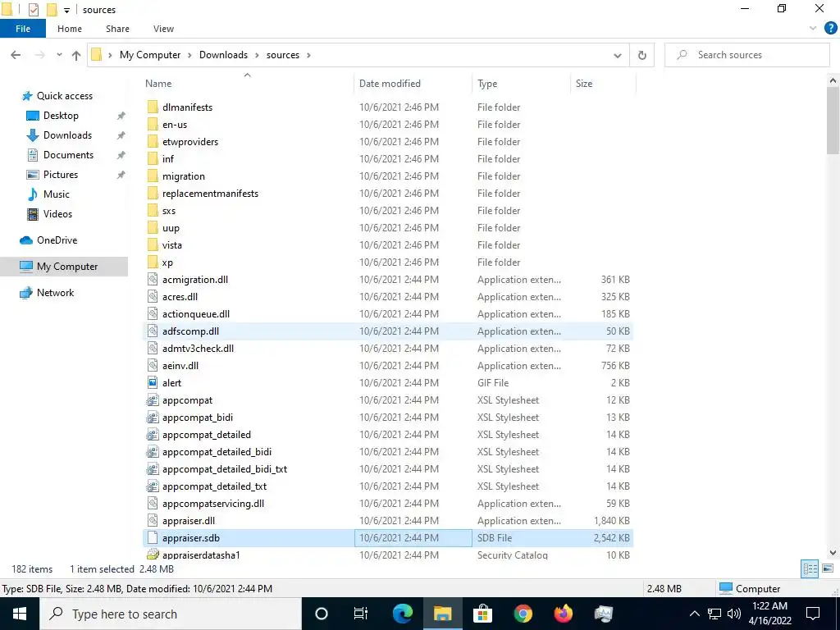
Task: Select the etwproviders folder icon
Action: (x=153, y=141)
